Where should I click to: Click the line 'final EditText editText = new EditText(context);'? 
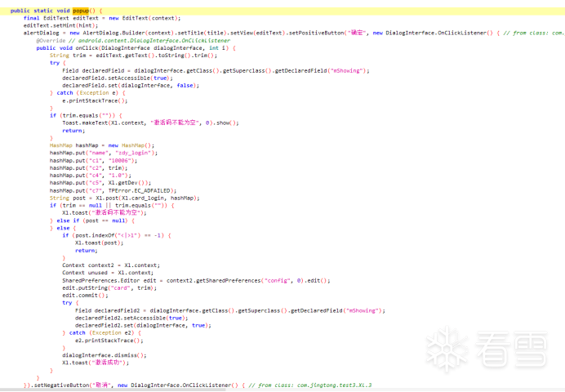102,18
